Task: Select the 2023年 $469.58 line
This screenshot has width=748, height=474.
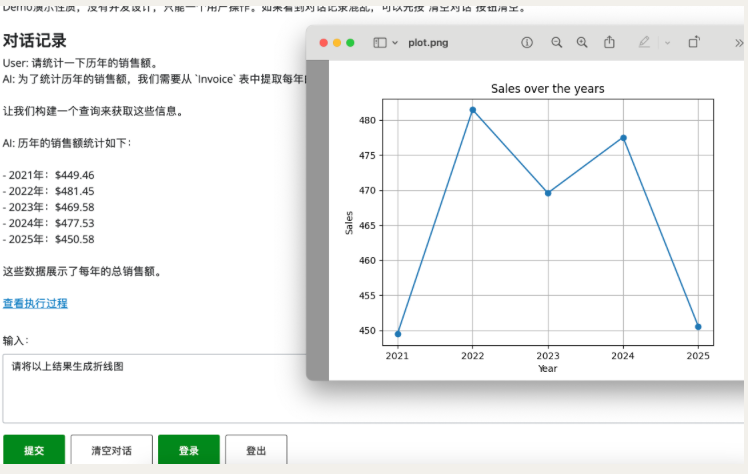Action: (x=49, y=207)
